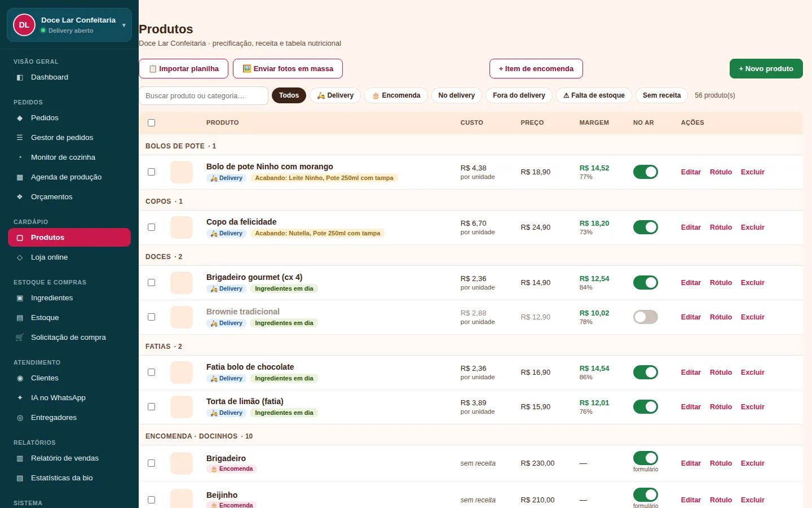Viewport: 812px width, 508px height.
Task: Open Importar planilha
Action: point(183,69)
